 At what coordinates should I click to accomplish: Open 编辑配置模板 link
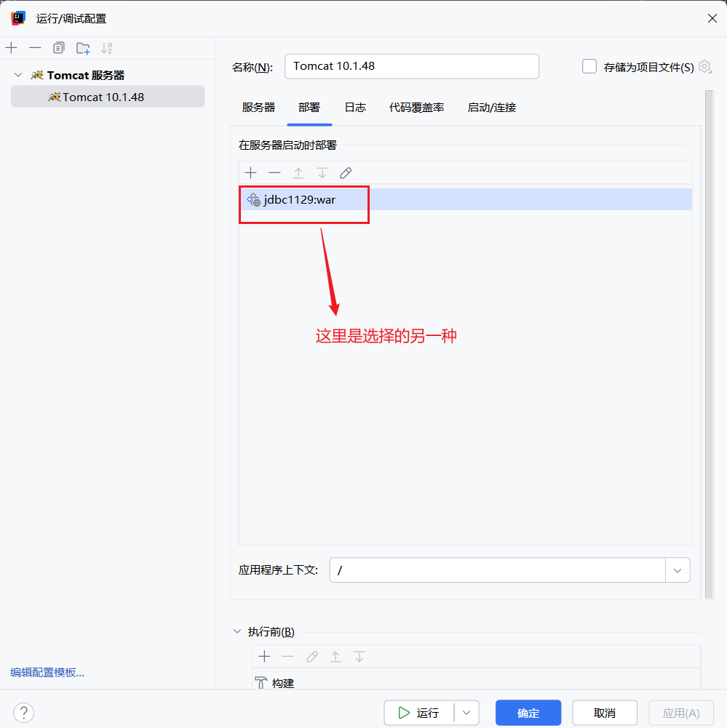[47, 672]
